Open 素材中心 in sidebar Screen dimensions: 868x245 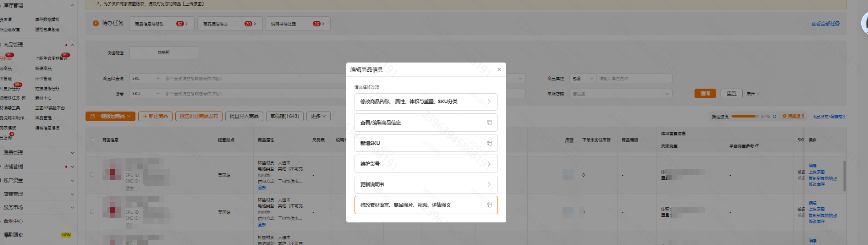(x=43, y=98)
